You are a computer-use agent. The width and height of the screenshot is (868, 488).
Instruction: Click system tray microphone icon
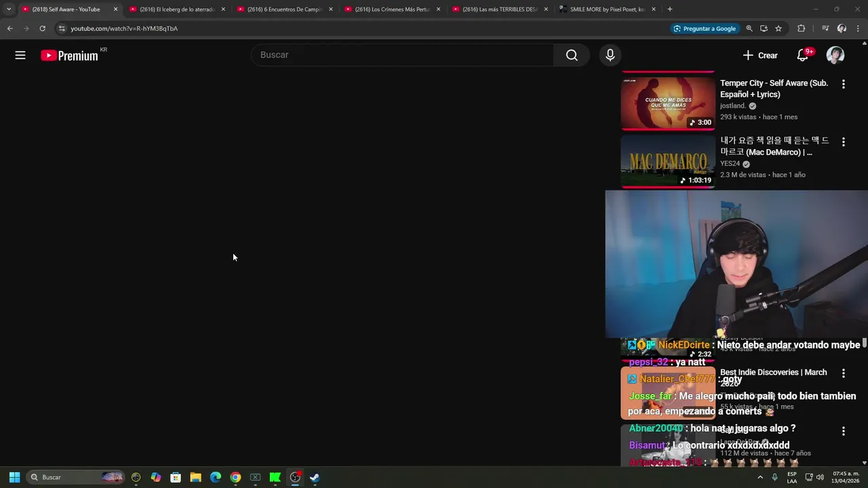(x=774, y=477)
